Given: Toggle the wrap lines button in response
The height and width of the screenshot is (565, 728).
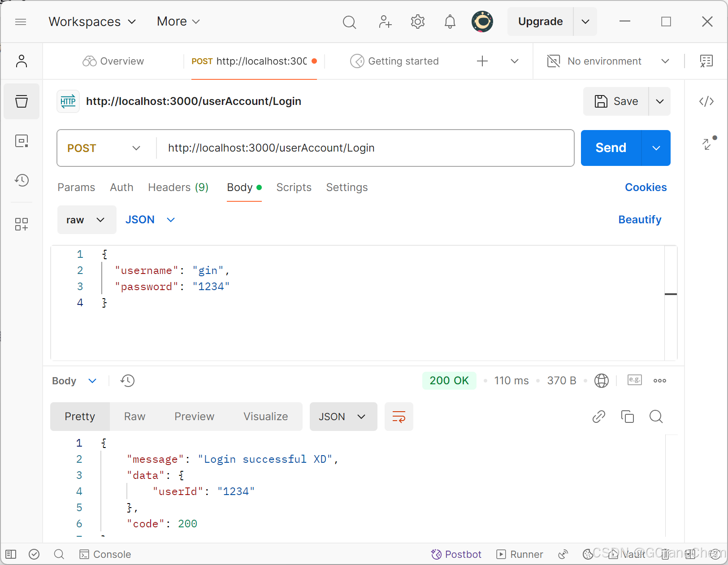Looking at the screenshot, I should coord(399,417).
